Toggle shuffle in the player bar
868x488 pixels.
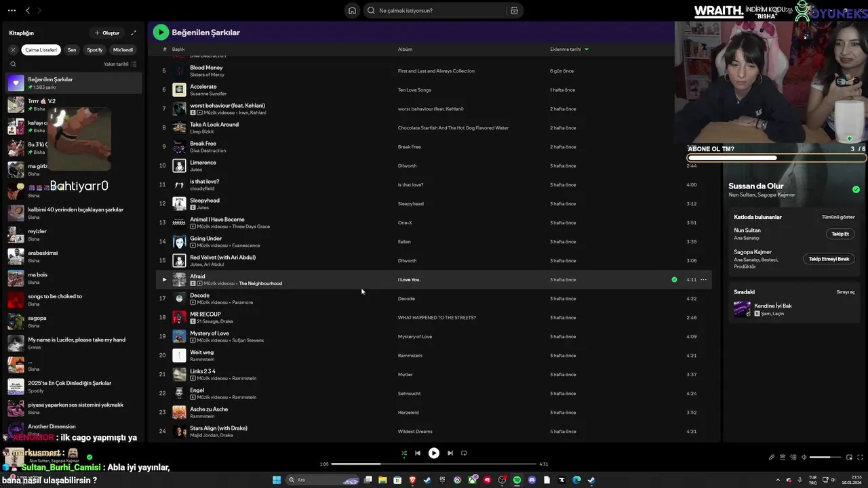coord(403,453)
